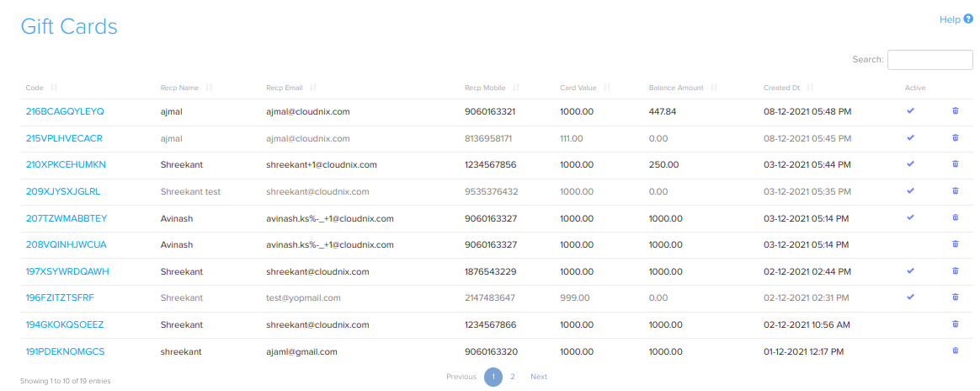
Task: Open gift card code 215VPLHVECACR
Action: pos(64,137)
